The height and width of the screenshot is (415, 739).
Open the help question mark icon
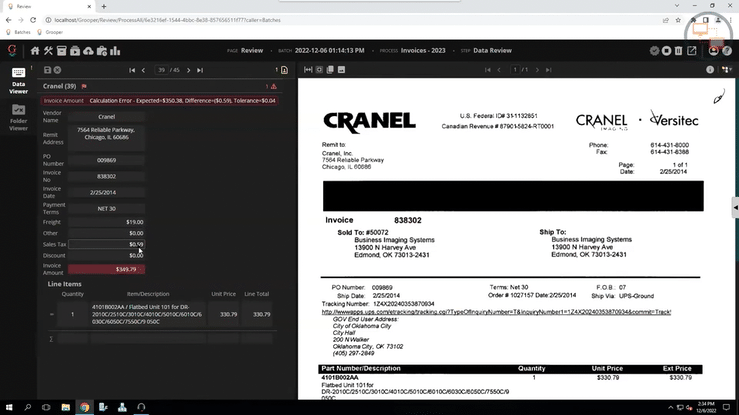[x=726, y=51]
